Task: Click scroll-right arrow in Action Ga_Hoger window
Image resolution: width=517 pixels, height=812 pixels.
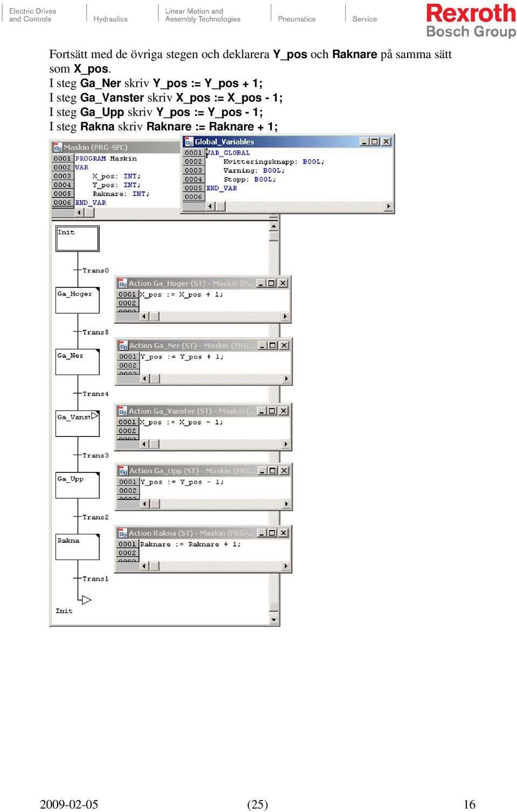Action: tap(285, 316)
